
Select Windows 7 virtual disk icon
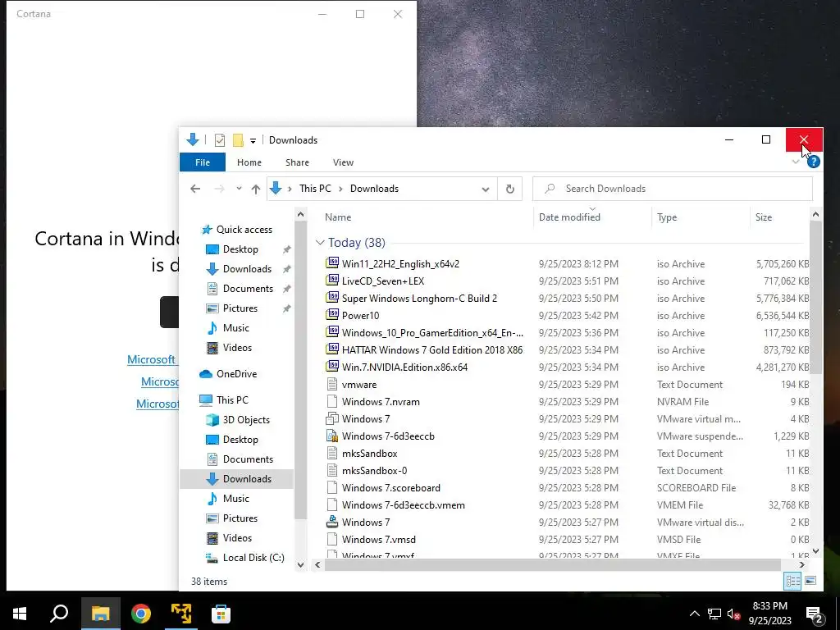click(333, 522)
